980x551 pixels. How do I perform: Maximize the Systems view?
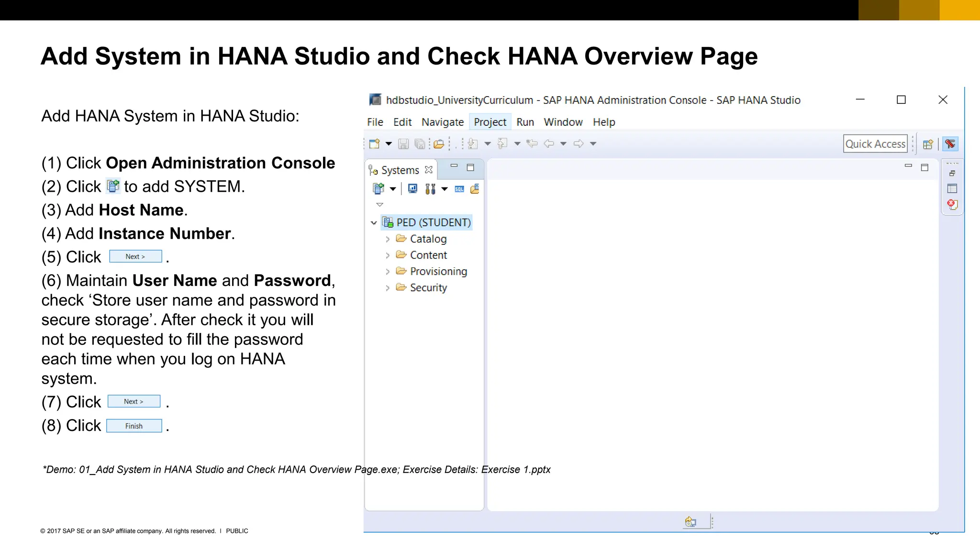[470, 167]
